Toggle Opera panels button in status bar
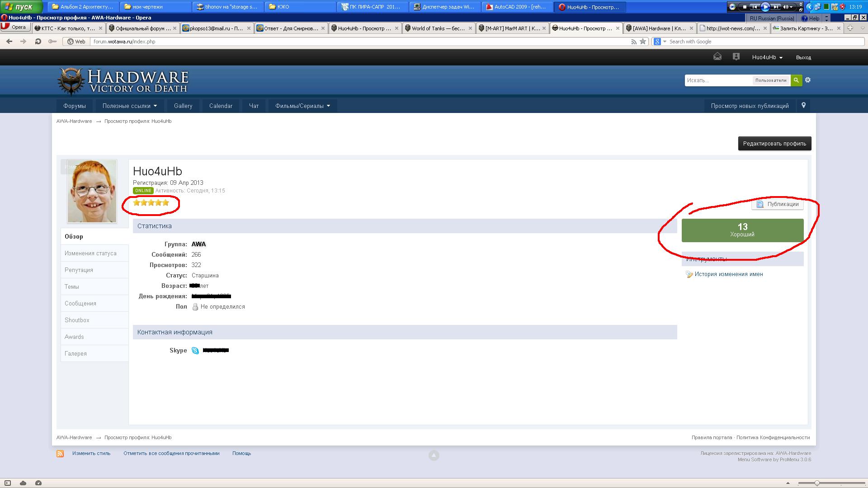The image size is (868, 488). click(x=8, y=483)
